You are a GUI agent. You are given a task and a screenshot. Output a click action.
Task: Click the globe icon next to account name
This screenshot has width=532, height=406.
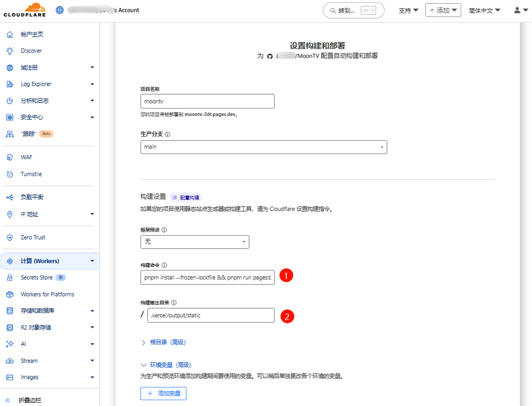[60, 10]
